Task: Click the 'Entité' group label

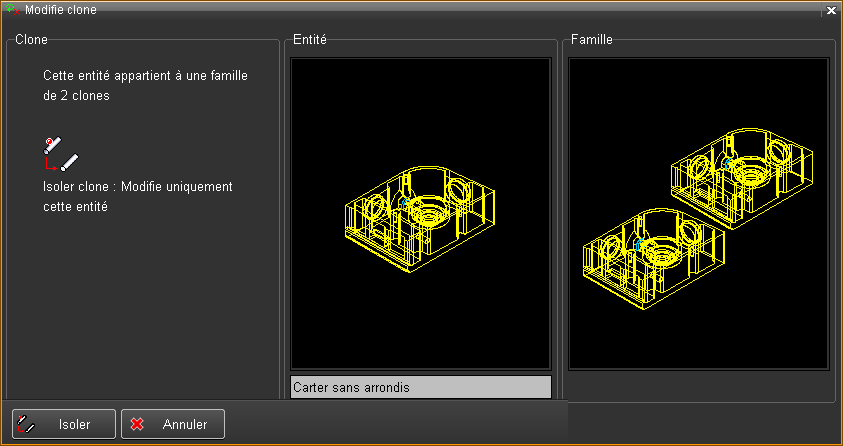Action: (x=311, y=40)
